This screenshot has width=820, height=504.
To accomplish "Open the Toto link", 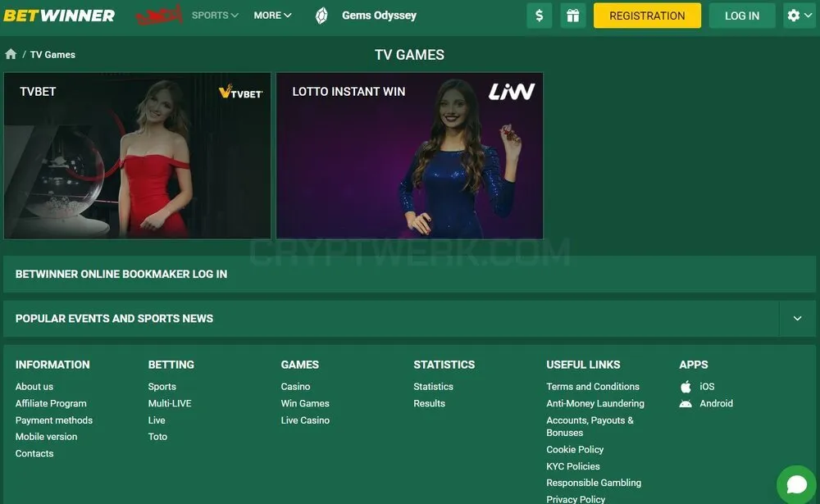I will [158, 437].
